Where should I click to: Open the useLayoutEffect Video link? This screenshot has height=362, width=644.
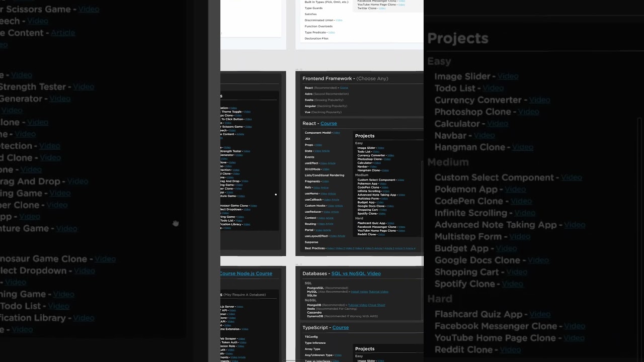(333, 236)
